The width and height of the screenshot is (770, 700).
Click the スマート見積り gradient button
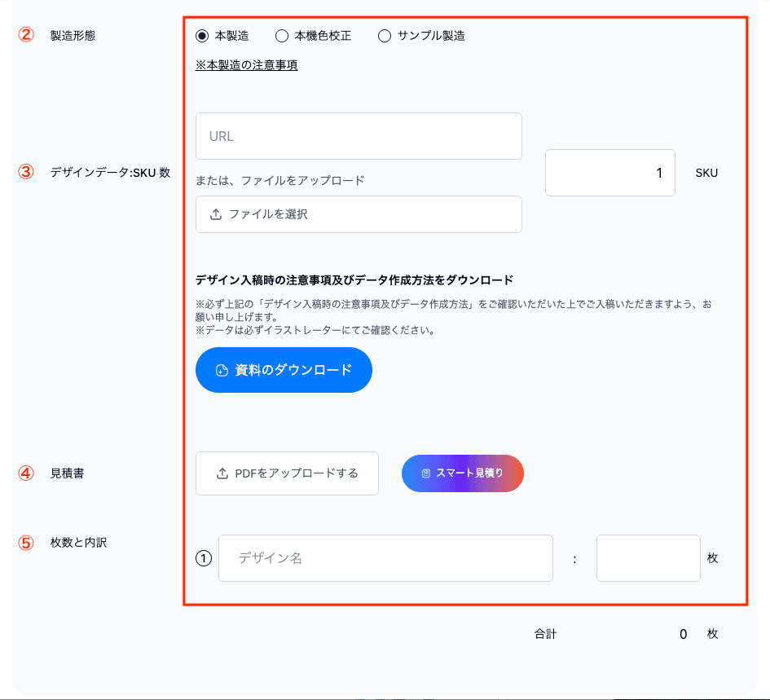462,473
